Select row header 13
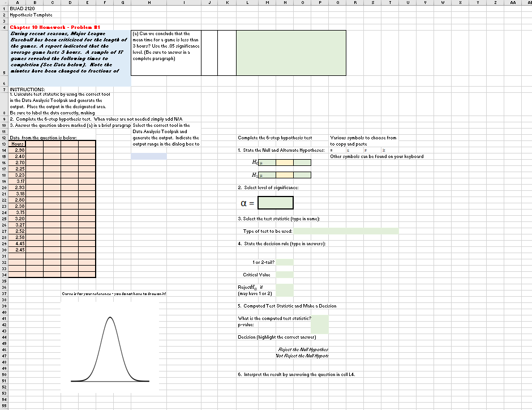This screenshot has width=532, height=410. click(3, 144)
